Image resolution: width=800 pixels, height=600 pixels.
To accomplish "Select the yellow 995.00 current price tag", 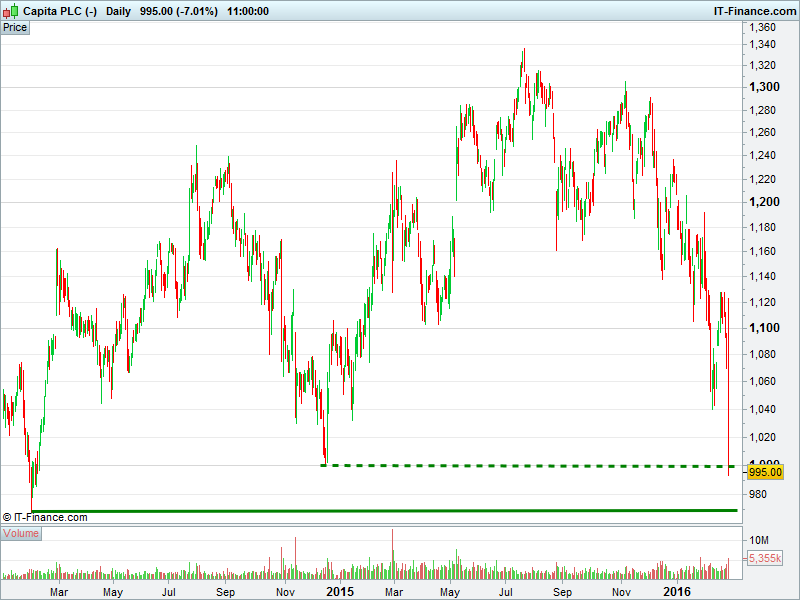I will [x=764, y=472].
